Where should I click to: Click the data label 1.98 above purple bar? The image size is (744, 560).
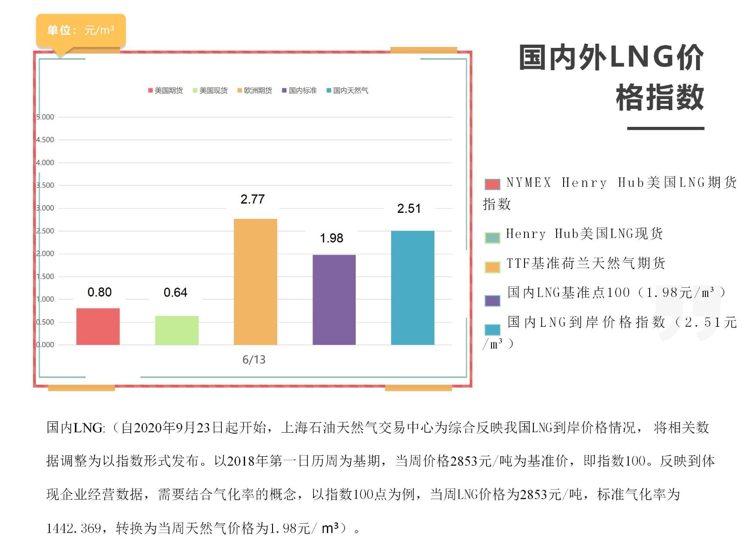(332, 238)
